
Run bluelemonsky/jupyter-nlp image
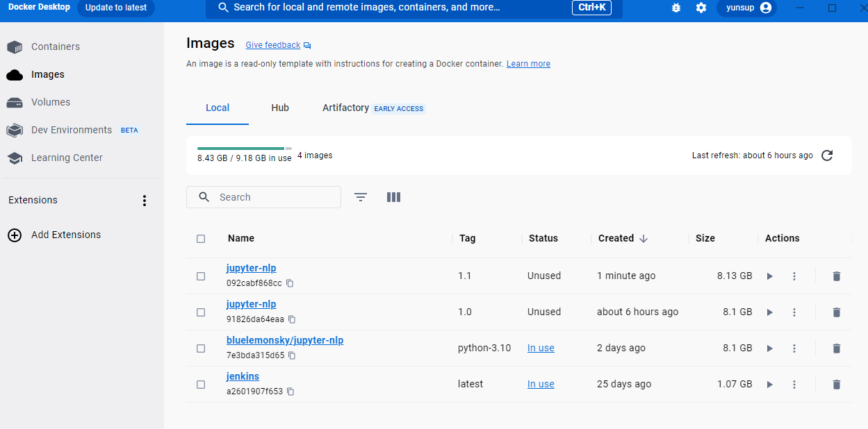click(x=769, y=348)
